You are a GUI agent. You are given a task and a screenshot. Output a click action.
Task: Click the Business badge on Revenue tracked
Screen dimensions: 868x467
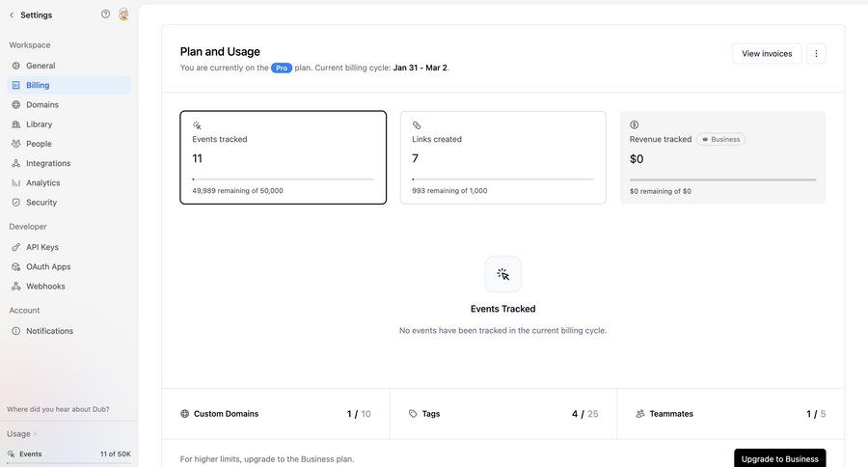pyautogui.click(x=720, y=140)
